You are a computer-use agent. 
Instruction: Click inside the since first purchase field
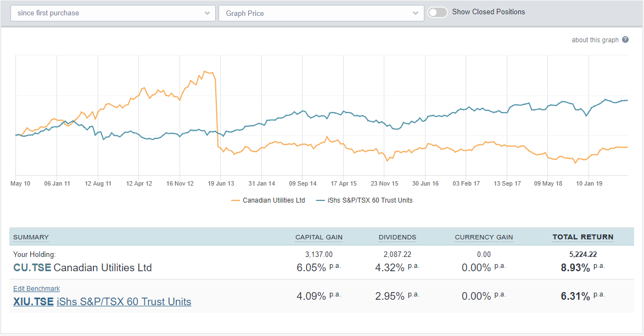pyautogui.click(x=110, y=13)
